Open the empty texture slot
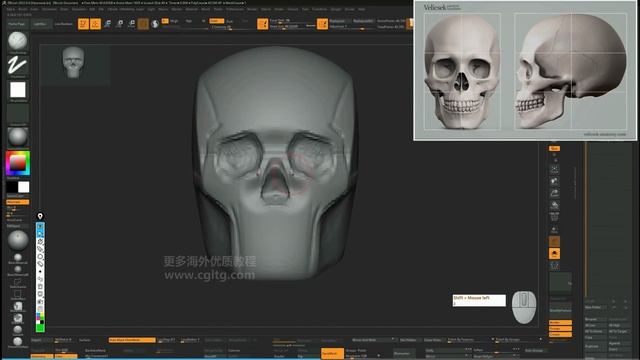This screenshot has width=640, height=360. pyautogui.click(x=18, y=114)
